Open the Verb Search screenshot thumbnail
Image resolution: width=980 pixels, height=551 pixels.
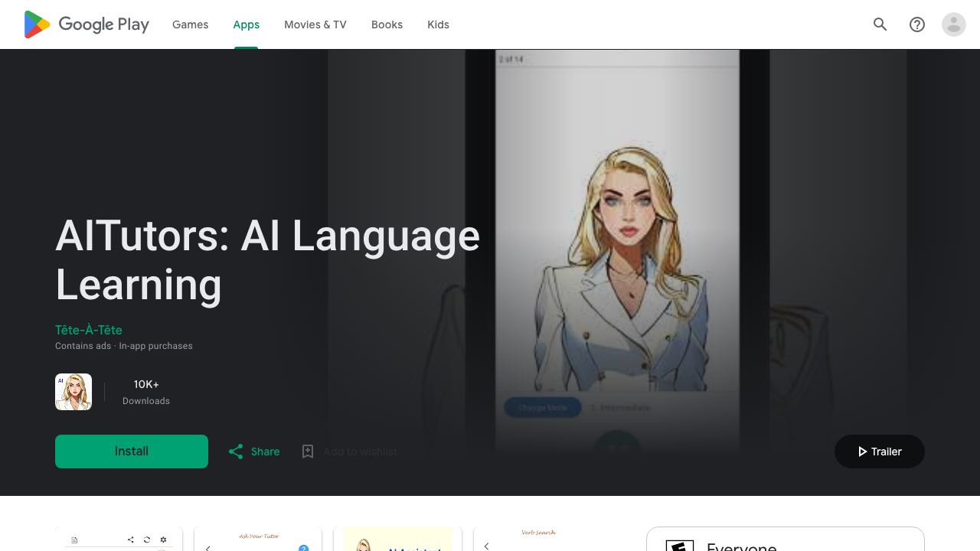pos(537,539)
